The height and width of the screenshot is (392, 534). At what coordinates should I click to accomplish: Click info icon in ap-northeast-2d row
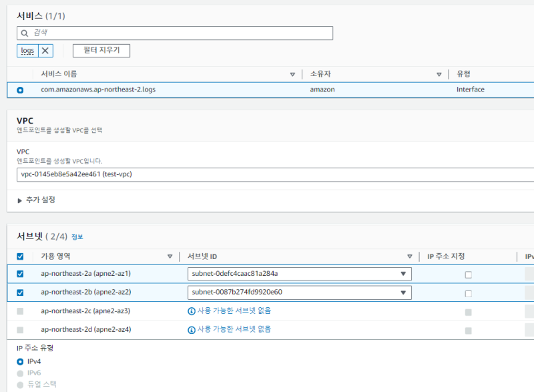[x=192, y=330]
